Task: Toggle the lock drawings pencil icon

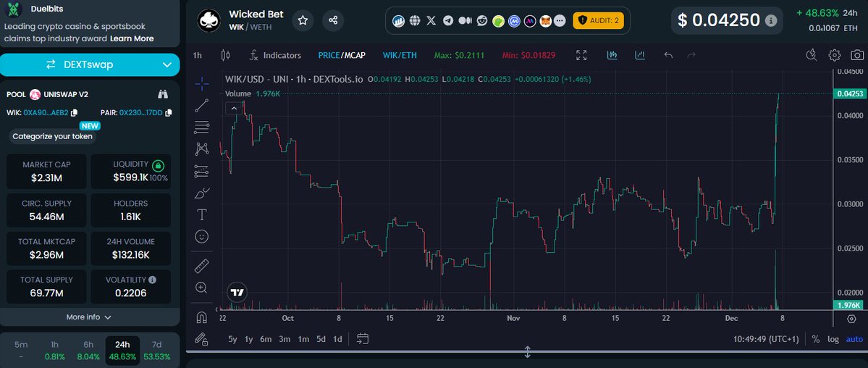Action: pos(202,338)
